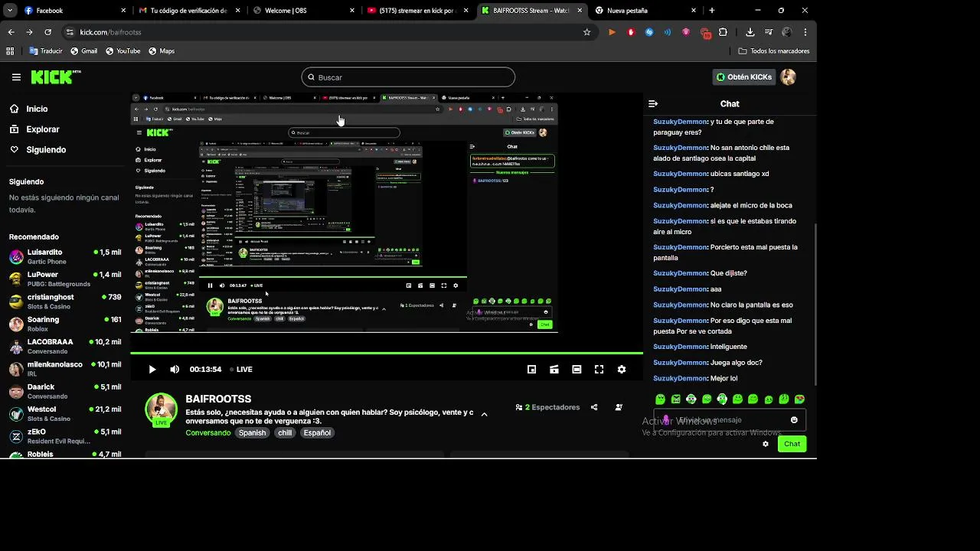Viewport: 980px width, 551px height.
Task: Toggle theater mode on the player
Action: (x=577, y=369)
